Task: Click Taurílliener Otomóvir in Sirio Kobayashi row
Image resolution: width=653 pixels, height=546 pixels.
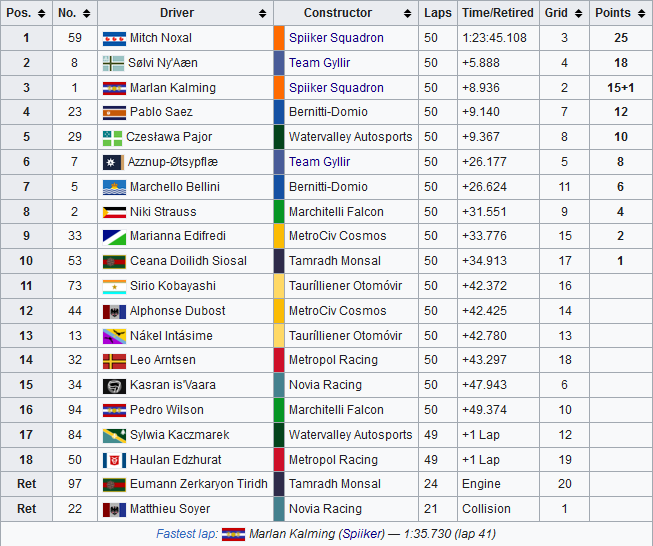Action: click(x=346, y=286)
